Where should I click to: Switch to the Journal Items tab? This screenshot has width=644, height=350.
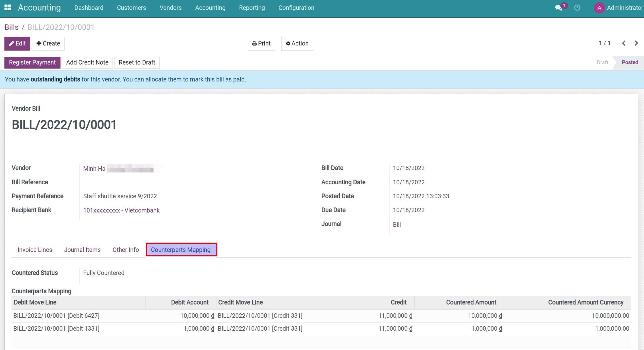[x=82, y=250]
